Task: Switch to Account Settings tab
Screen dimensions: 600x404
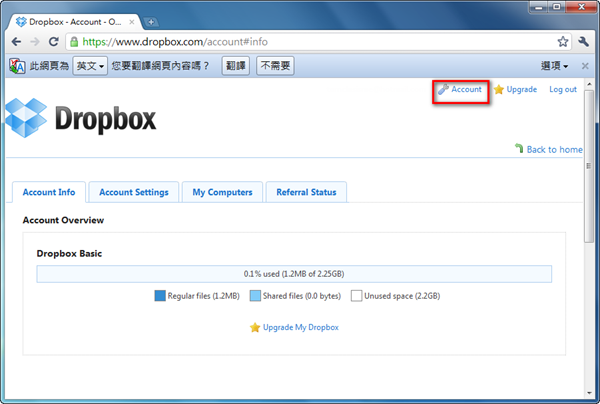Action: [134, 192]
